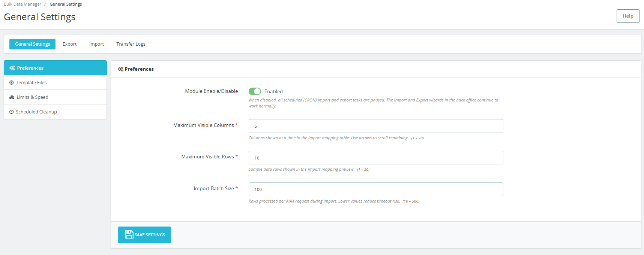The image size is (644, 255).
Task: Click the 'Sample data rows shown' hint
Action: coord(301,170)
